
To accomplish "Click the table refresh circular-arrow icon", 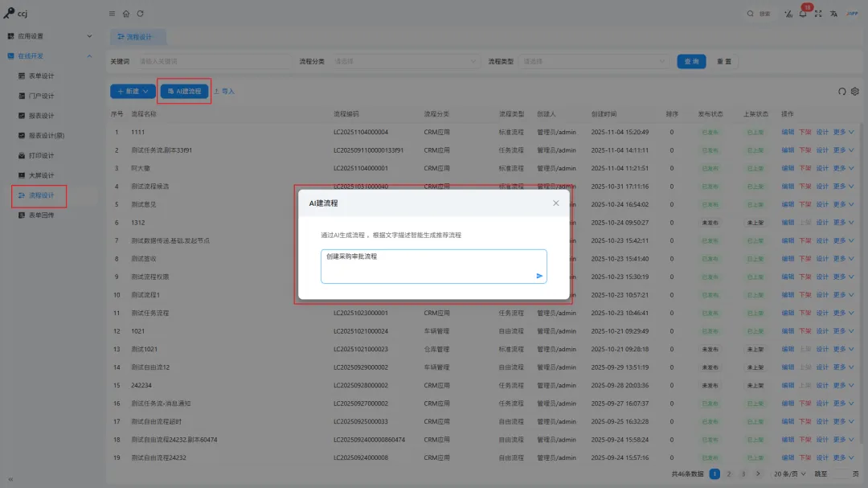I will [x=842, y=92].
